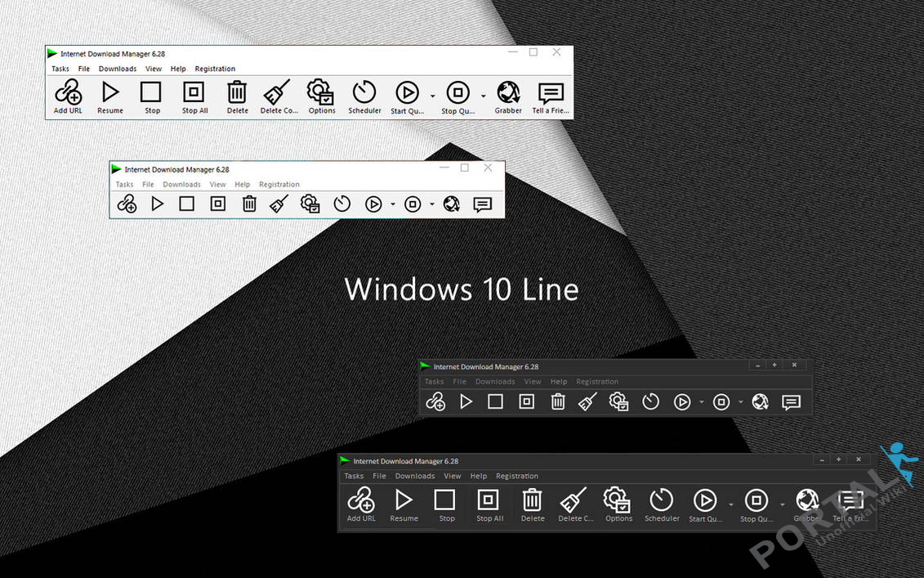Expand stop-queue arrow in light icon-only toolbar
The image size is (924, 578).
[x=432, y=204]
